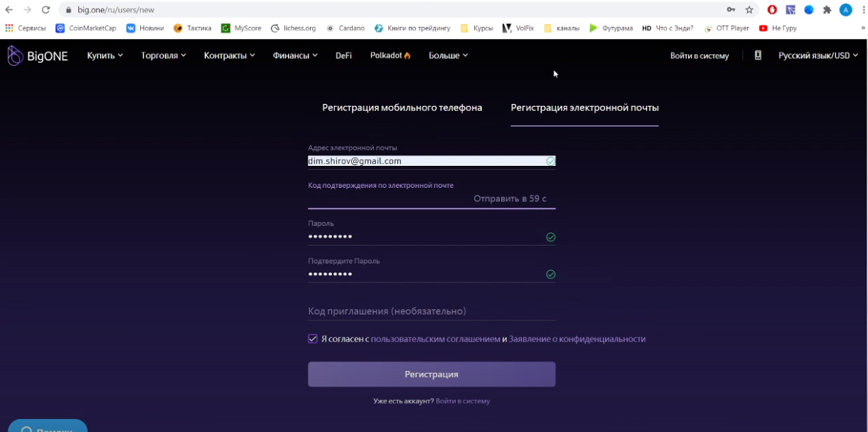Open the puzzle-piece extensions menu
Image resolution: width=868 pixels, height=432 pixels.
[827, 10]
